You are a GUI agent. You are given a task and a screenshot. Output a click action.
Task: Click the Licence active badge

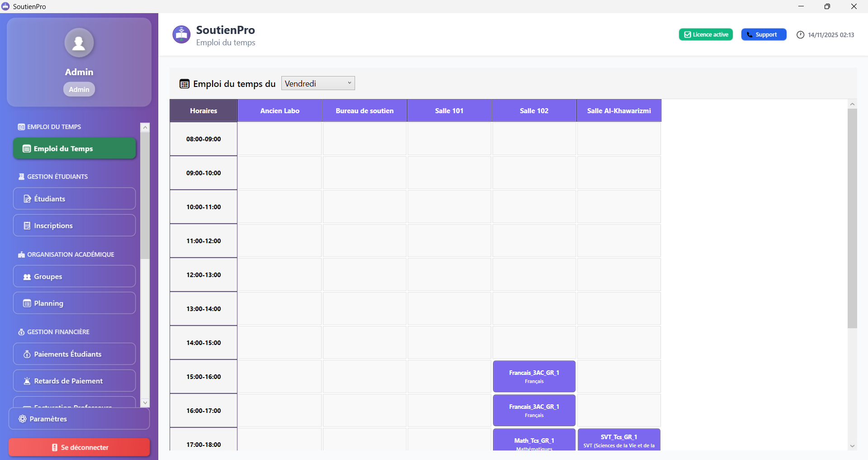[706, 34]
